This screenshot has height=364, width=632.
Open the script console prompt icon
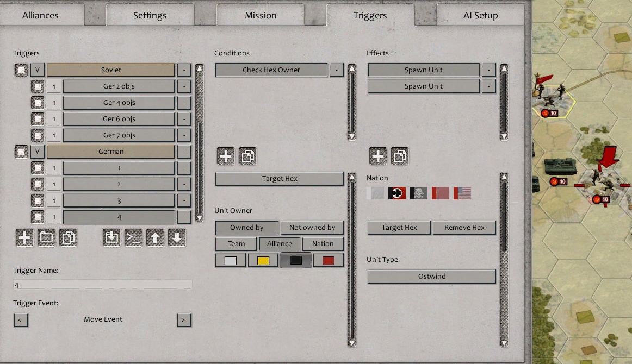tap(133, 237)
